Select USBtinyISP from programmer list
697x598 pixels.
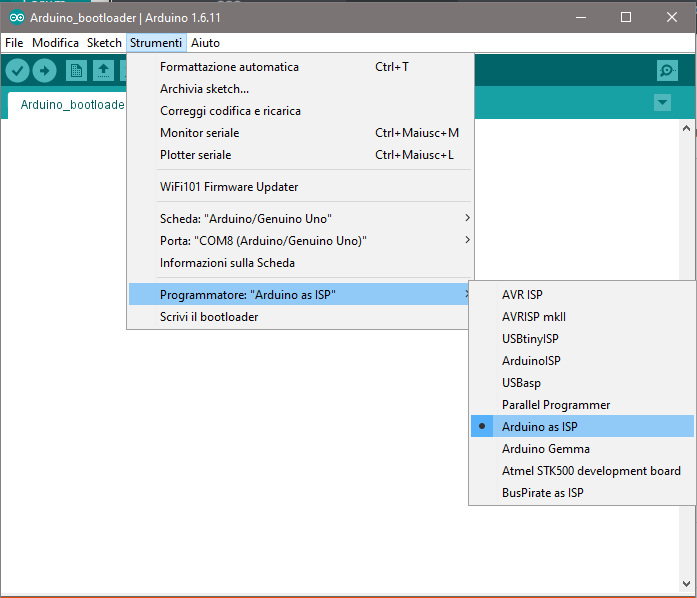582,338
